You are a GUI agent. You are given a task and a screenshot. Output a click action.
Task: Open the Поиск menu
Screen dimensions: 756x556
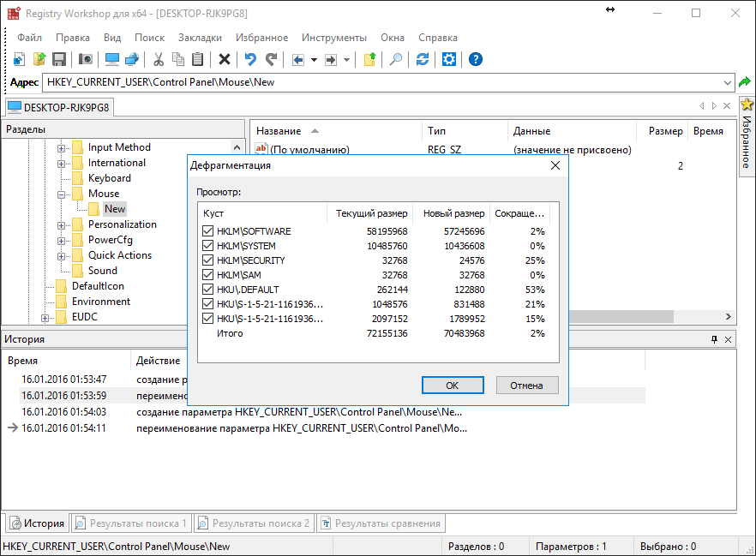tap(149, 38)
